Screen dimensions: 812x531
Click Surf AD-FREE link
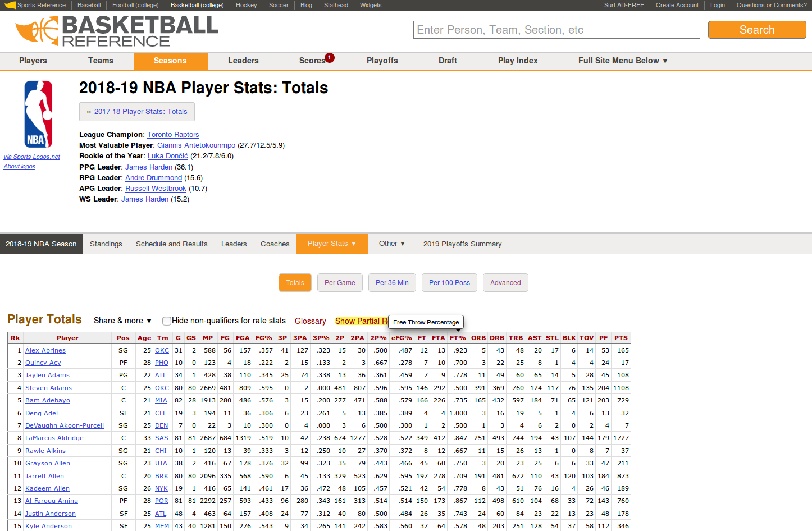click(624, 5)
